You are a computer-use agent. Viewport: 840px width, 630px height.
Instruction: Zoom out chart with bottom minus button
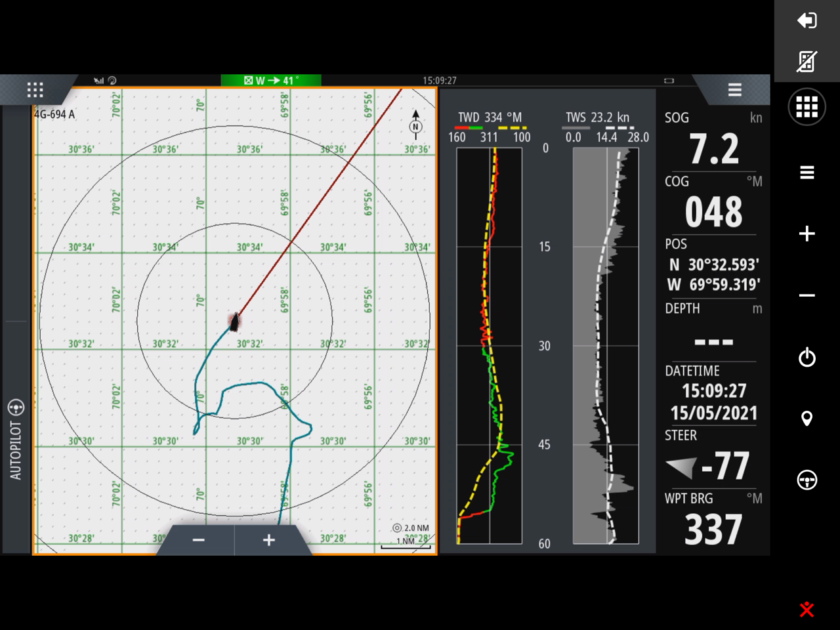[x=198, y=540]
